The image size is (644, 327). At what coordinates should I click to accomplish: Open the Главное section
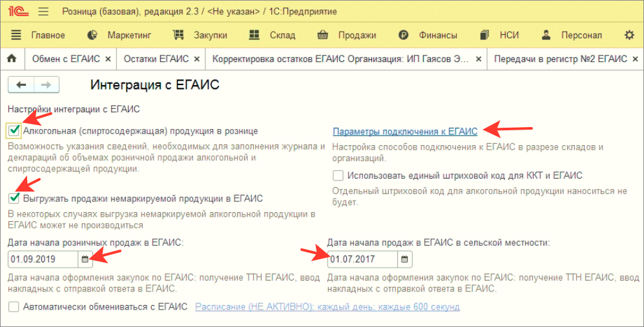(x=48, y=35)
